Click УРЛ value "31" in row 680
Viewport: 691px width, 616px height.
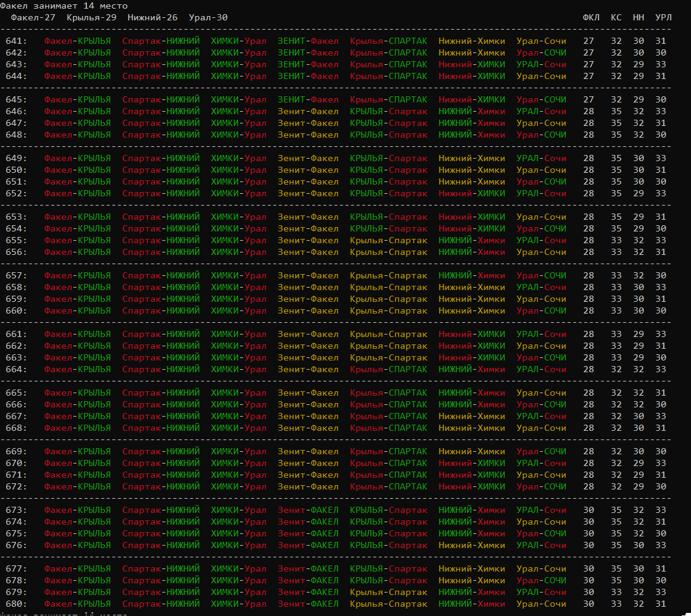tap(661, 604)
